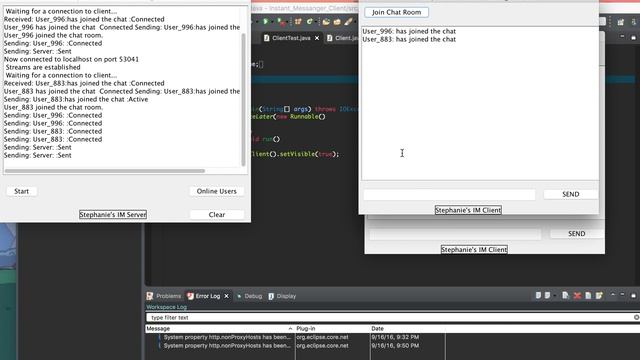Click Join Chat Room button
The height and width of the screenshot is (360, 640).
tap(396, 12)
